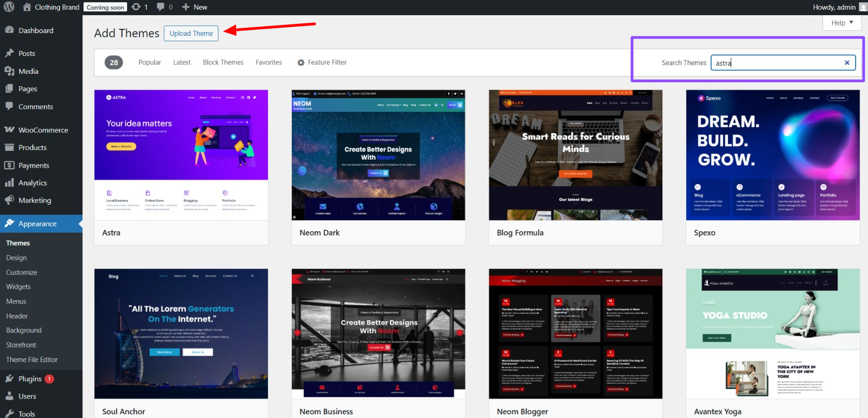868x418 pixels.
Task: Select the Soul Anchor theme thumbnail
Action: (181, 334)
